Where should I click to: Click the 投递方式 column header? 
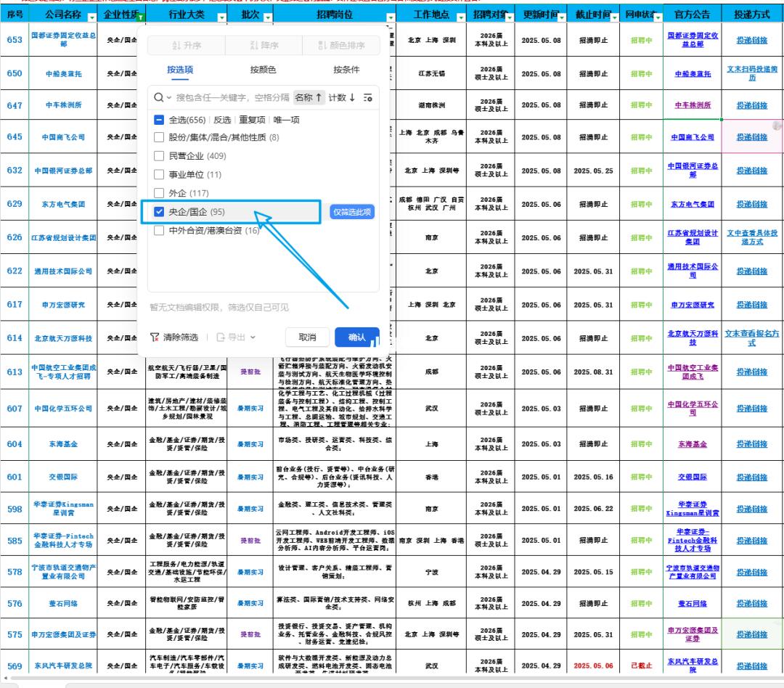[x=751, y=15]
